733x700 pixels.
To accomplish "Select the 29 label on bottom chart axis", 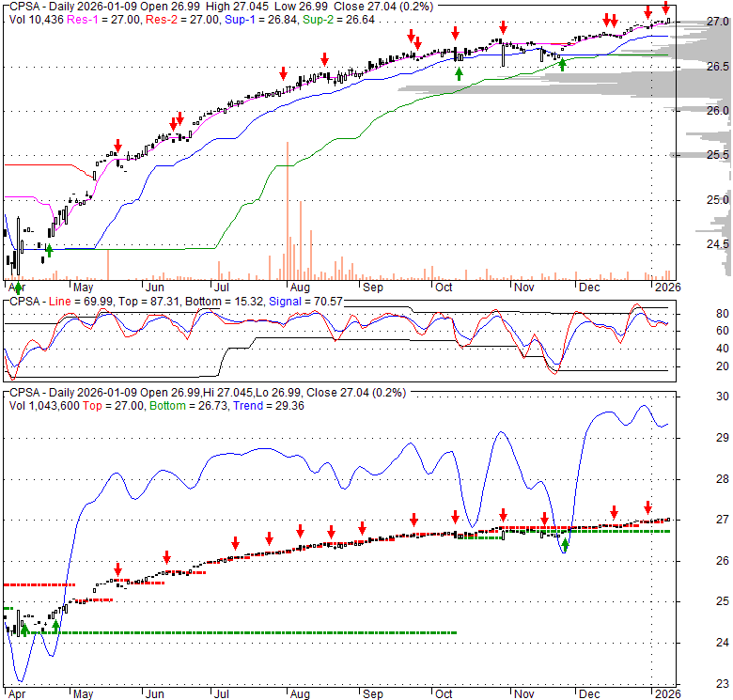I will pos(723,438).
